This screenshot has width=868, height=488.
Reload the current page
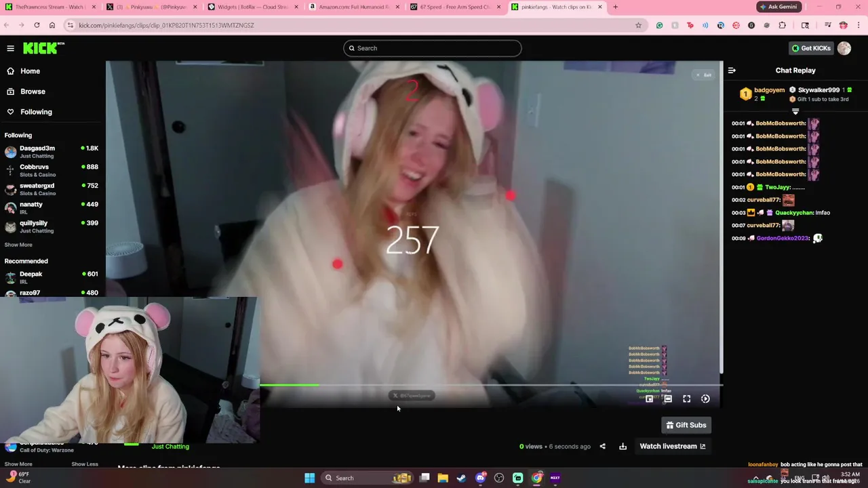click(x=37, y=25)
